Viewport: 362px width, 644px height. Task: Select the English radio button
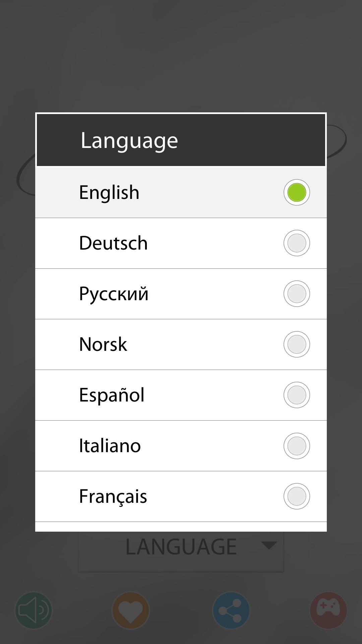(x=297, y=193)
